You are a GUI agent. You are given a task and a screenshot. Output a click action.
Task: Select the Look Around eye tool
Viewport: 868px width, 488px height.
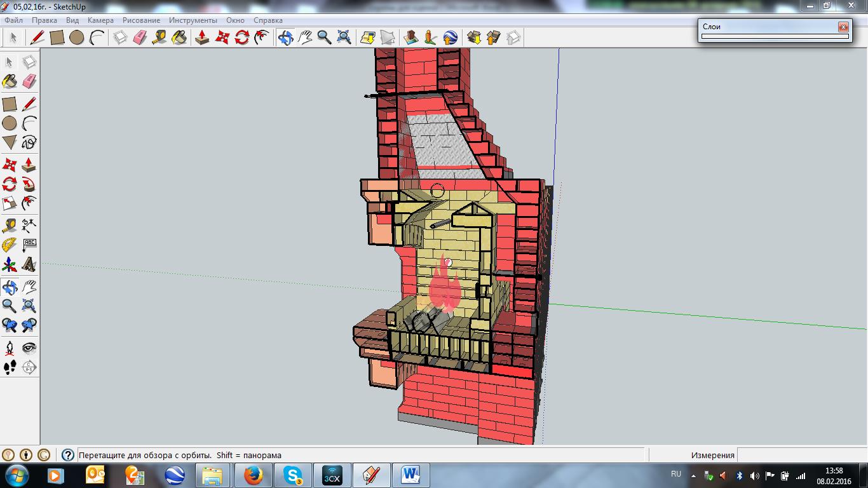(x=29, y=348)
